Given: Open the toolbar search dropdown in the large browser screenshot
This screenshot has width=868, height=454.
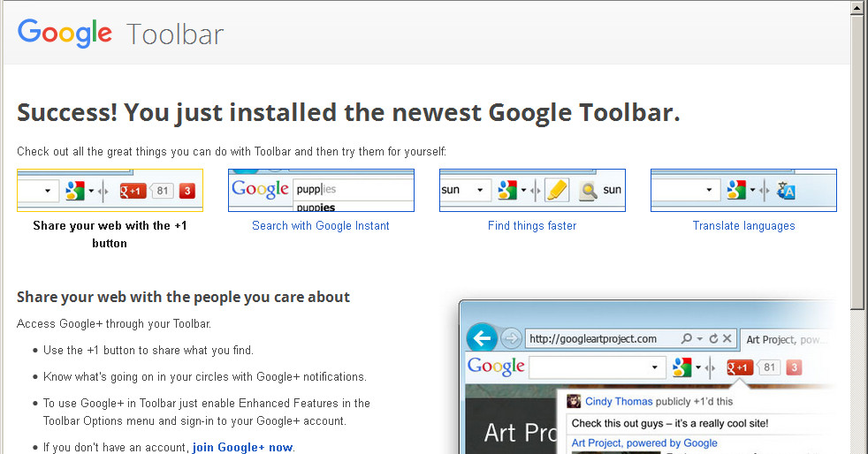Looking at the screenshot, I should point(654,367).
